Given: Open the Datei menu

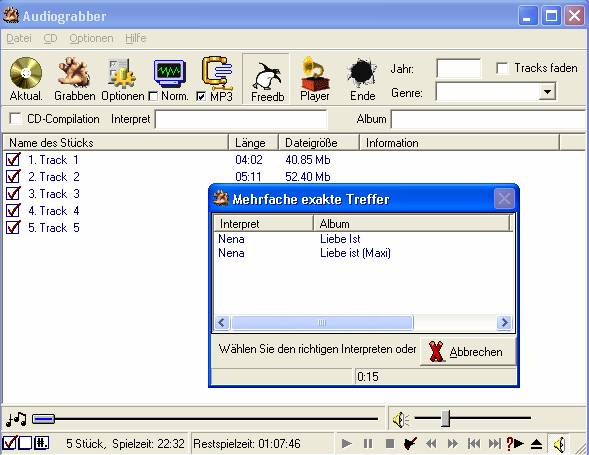Looking at the screenshot, I should point(19,38).
